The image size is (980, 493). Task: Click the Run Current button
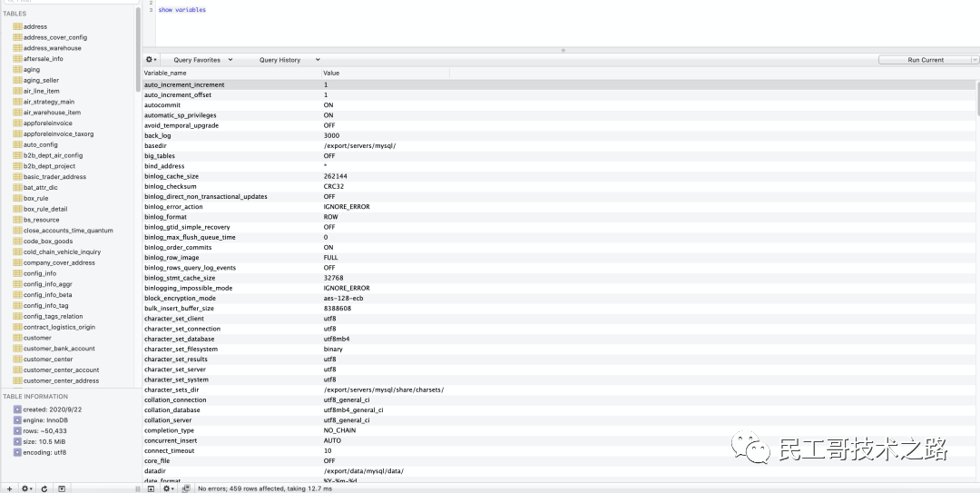(925, 60)
